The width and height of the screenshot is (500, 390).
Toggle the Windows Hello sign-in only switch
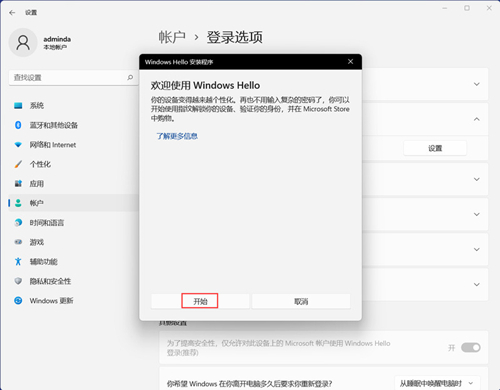coord(471,348)
